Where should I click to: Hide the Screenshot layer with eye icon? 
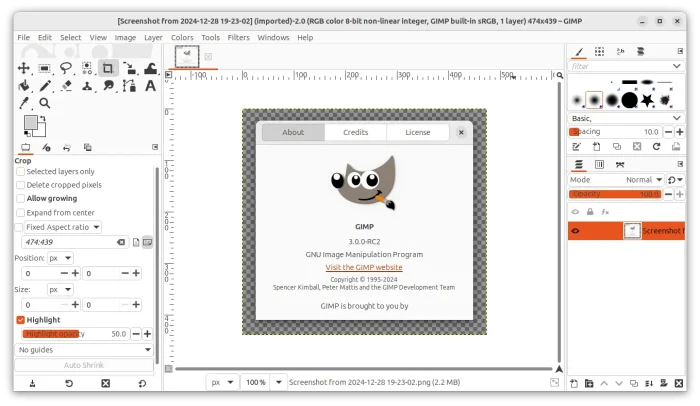[575, 231]
